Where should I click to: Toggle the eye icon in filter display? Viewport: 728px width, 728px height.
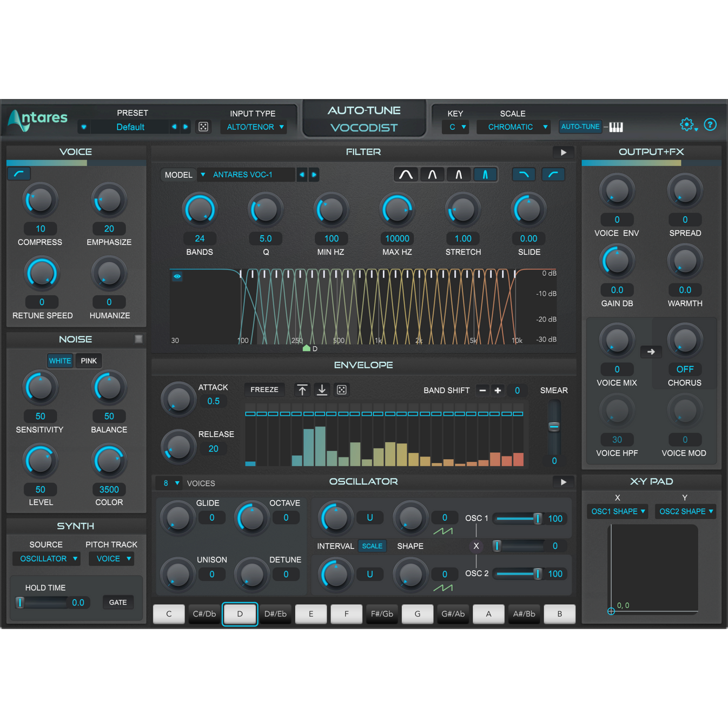pyautogui.click(x=177, y=276)
